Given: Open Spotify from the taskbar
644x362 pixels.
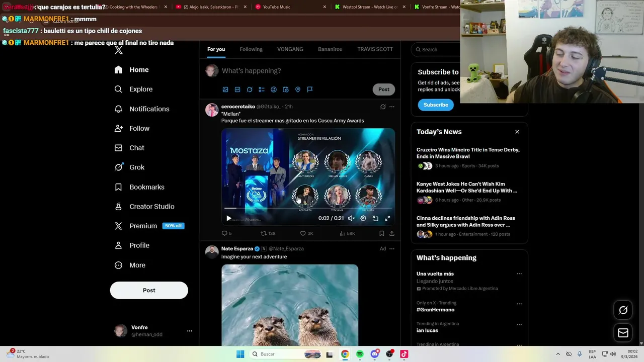Looking at the screenshot, I should pyautogui.click(x=360, y=354).
